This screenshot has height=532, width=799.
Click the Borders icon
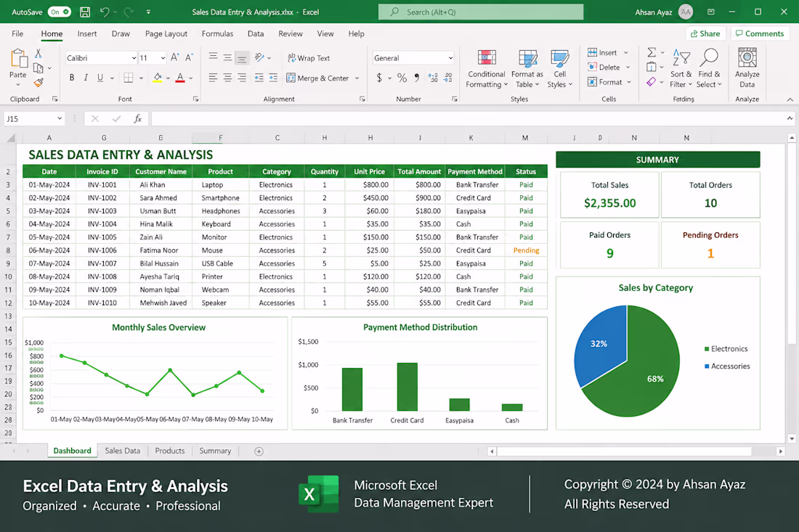pyautogui.click(x=129, y=78)
